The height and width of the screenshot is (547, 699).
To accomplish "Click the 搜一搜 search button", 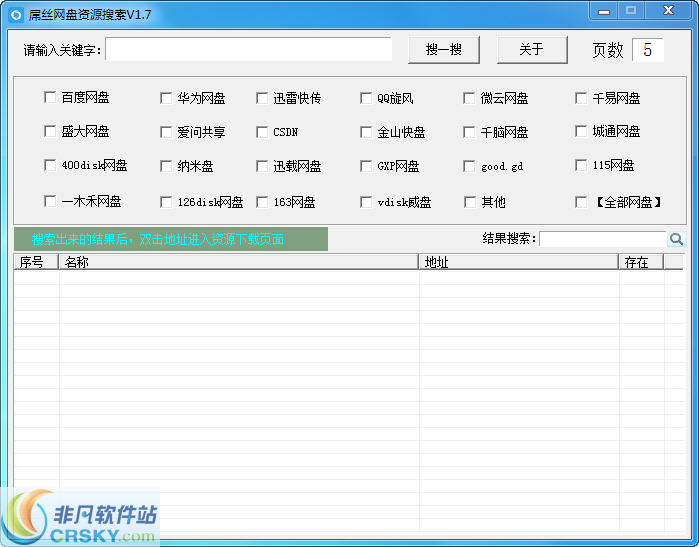I will [444, 49].
